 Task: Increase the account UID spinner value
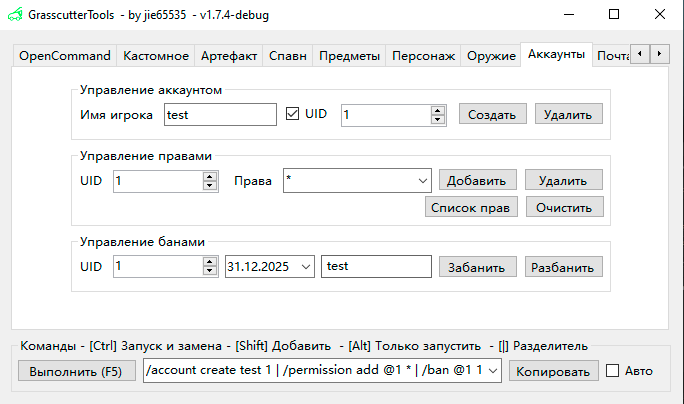(x=437, y=110)
